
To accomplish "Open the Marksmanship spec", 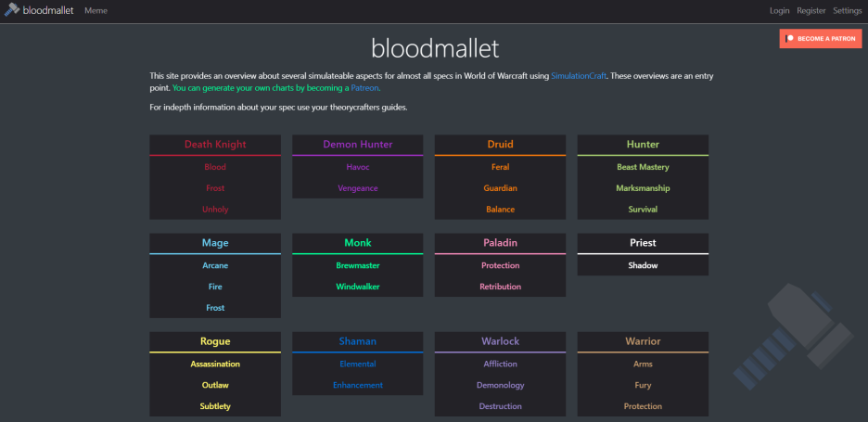I will tap(643, 188).
